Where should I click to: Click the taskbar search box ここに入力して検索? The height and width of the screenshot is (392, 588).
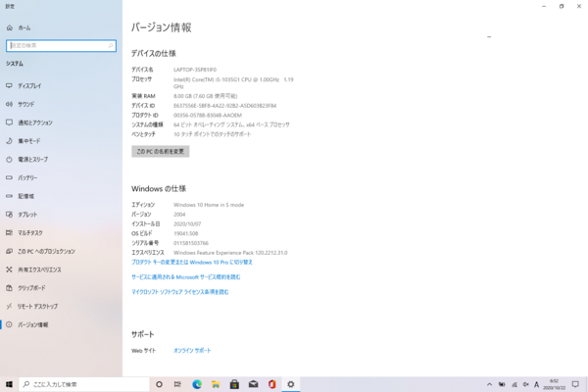click(84, 384)
